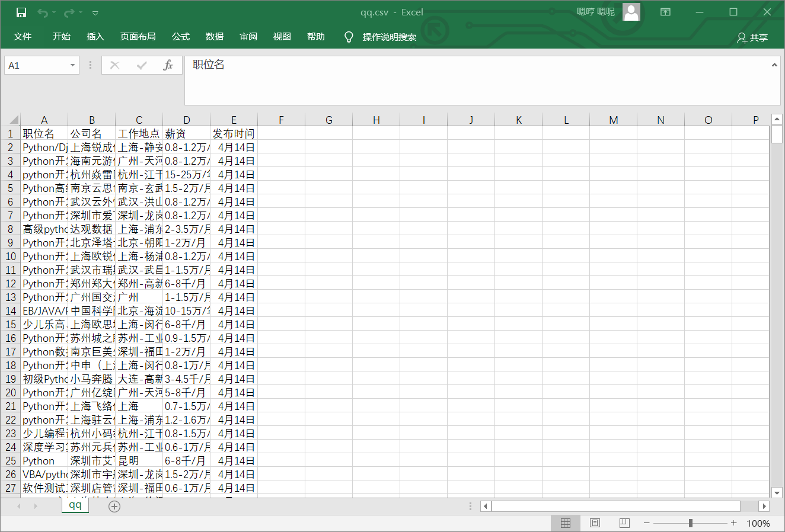Image resolution: width=785 pixels, height=532 pixels.
Task: Switch to the 页面布局 ribbon tab
Action: (x=138, y=37)
